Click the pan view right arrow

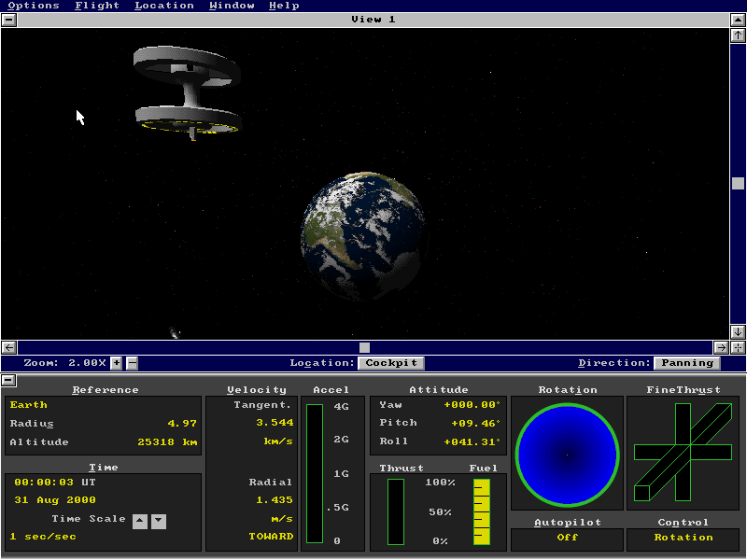point(721,347)
